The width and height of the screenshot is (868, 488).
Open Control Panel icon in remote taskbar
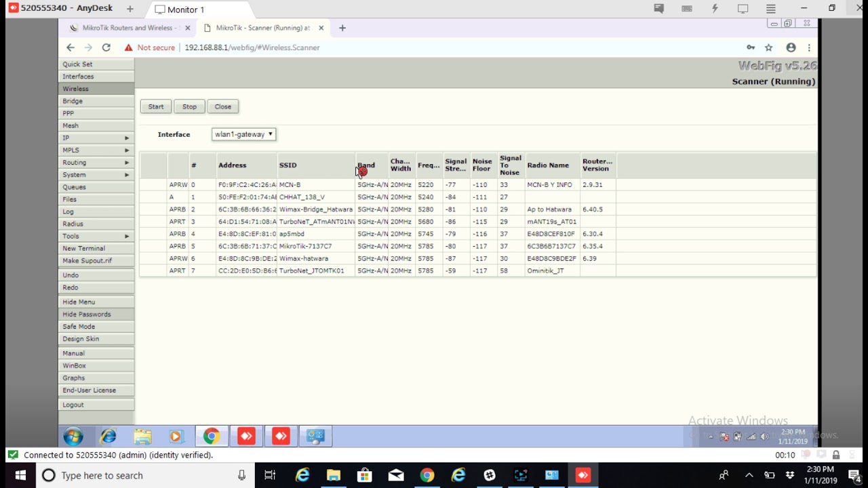point(315,436)
